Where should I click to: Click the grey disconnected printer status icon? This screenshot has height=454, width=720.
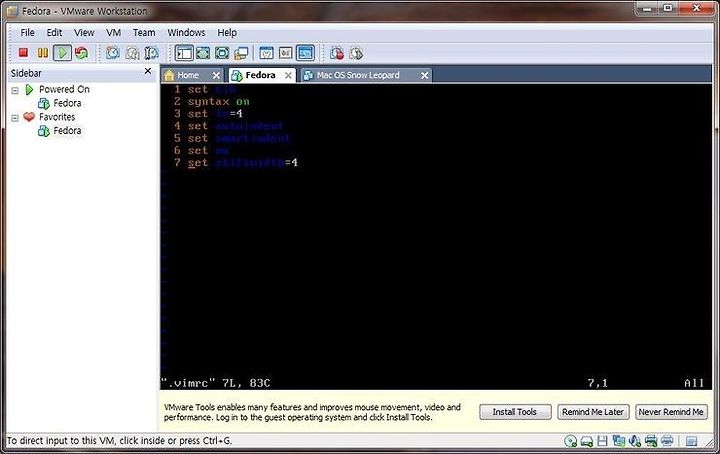(x=667, y=441)
